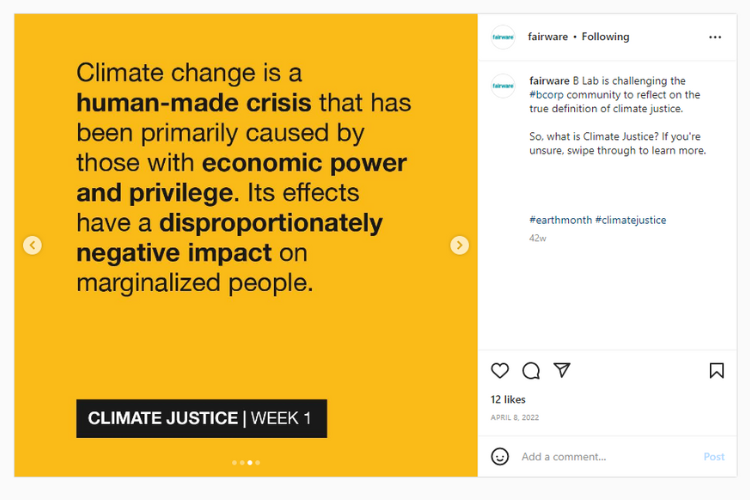Click the Post comment button

(x=714, y=456)
